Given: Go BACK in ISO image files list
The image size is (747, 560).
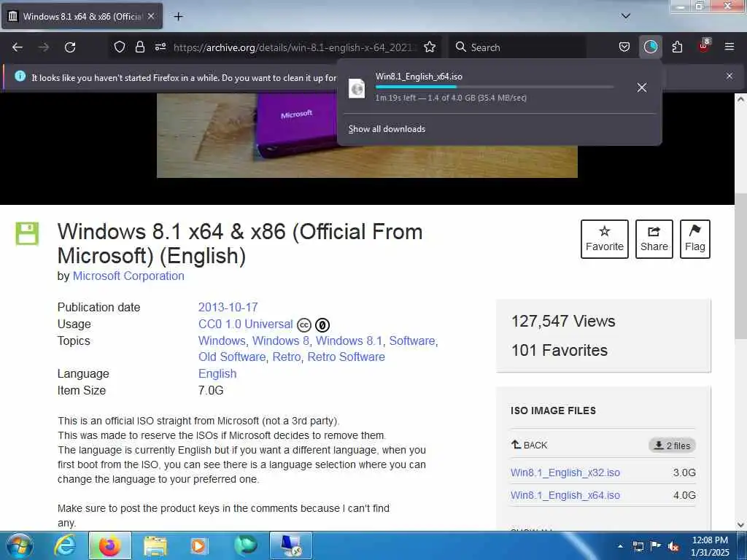Looking at the screenshot, I should [530, 446].
